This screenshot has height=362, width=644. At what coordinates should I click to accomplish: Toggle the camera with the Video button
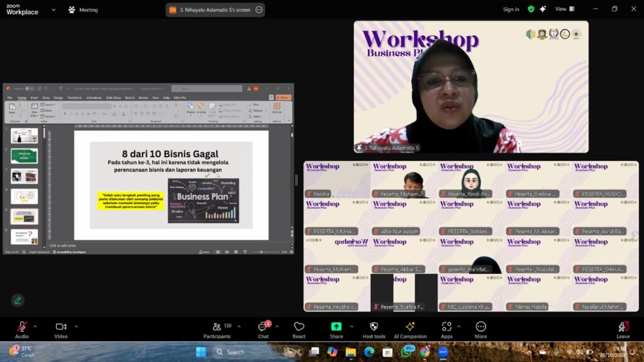pyautogui.click(x=61, y=329)
